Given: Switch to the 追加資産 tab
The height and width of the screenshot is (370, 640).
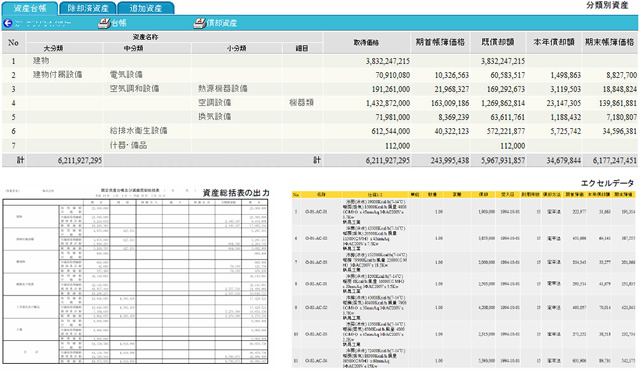Looking at the screenshot, I should (146, 8).
